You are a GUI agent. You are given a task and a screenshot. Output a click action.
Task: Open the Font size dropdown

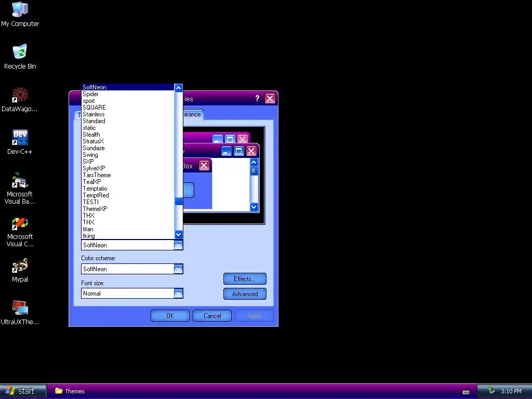179,294
